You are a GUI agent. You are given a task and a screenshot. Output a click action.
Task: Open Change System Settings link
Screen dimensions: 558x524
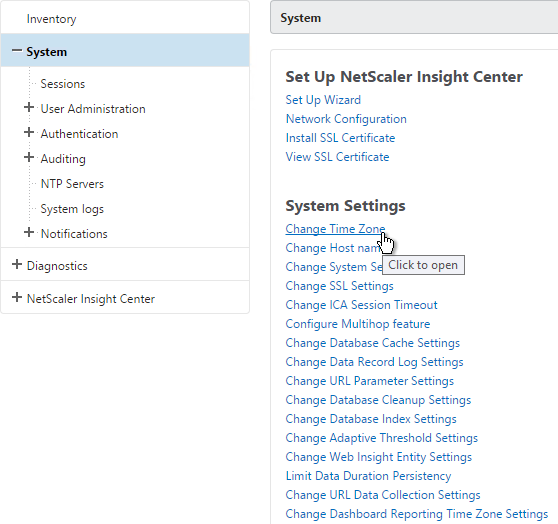point(334,267)
